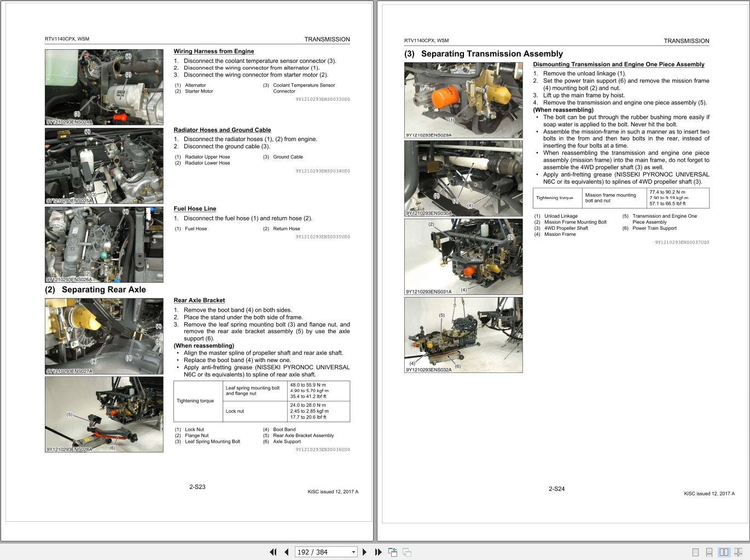This screenshot has height=560, width=750.
Task: Click the 'Rear Axle Bracket' heading
Action: tap(199, 300)
